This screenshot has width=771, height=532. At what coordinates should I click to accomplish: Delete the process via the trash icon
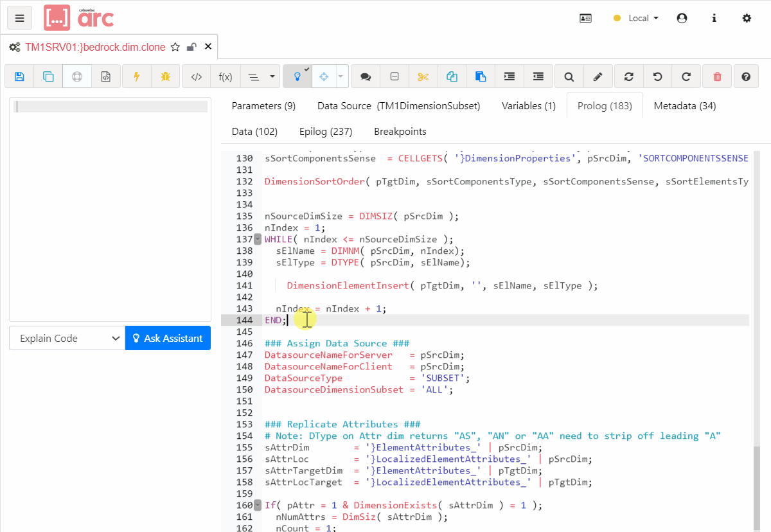click(716, 76)
